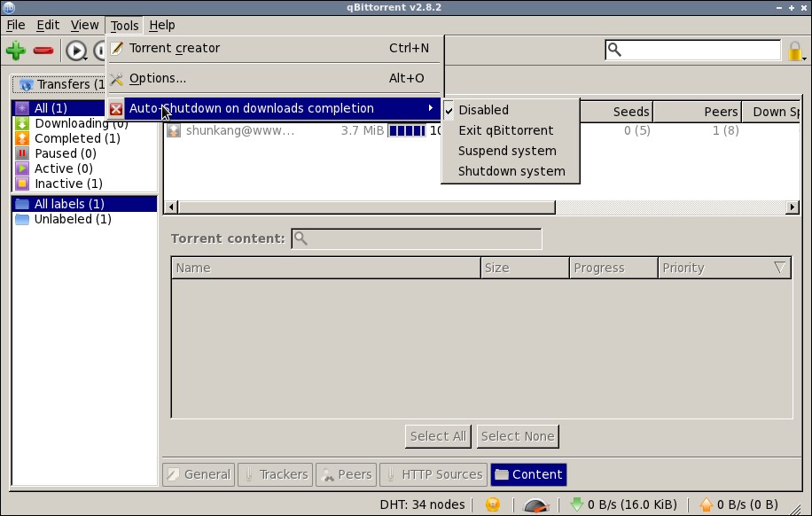This screenshot has height=516, width=812.
Task: Click the speedometer alternative speed icon
Action: click(536, 504)
